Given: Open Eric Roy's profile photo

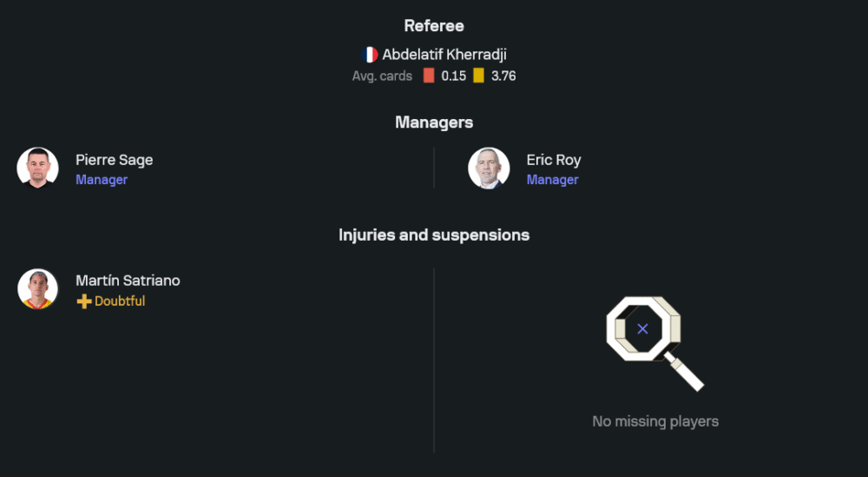Looking at the screenshot, I should coord(489,169).
